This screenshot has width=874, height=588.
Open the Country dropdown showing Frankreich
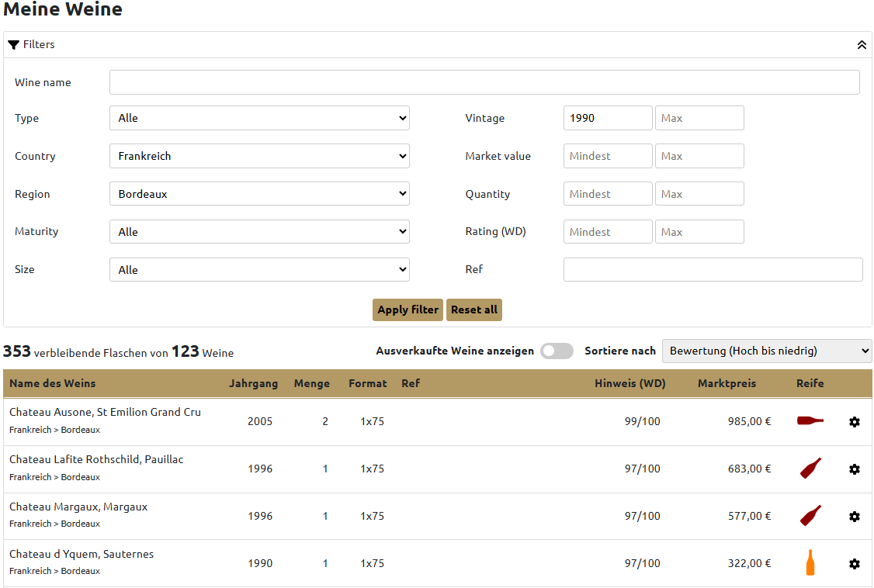[x=259, y=156]
